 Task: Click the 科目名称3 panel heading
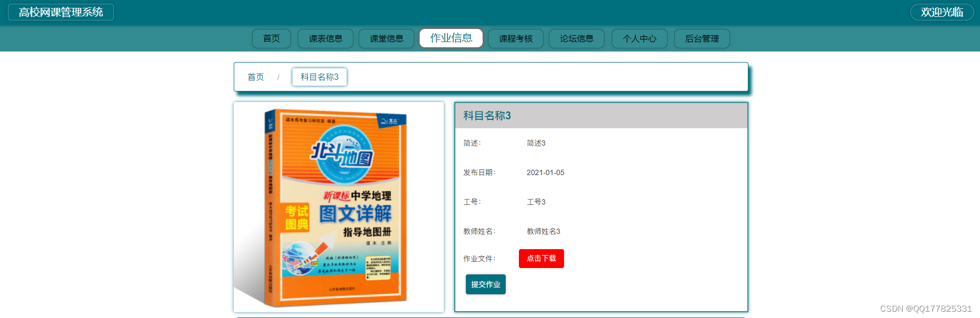coord(487,116)
